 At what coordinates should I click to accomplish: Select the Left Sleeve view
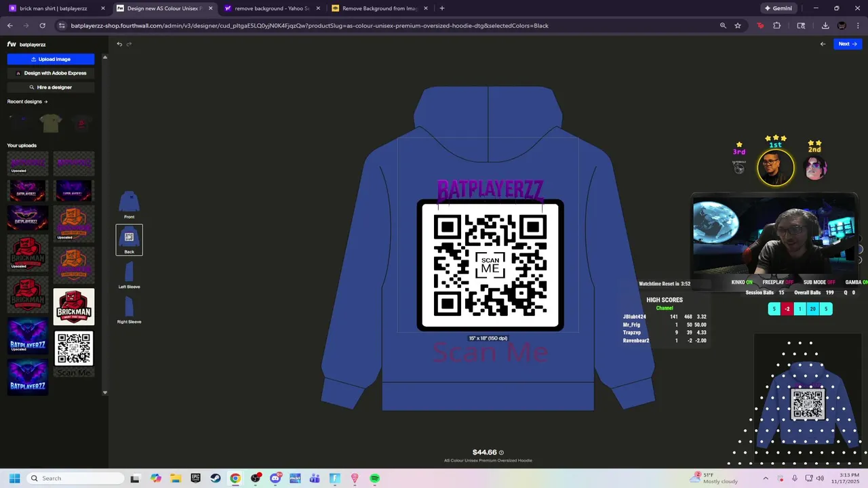(x=129, y=275)
